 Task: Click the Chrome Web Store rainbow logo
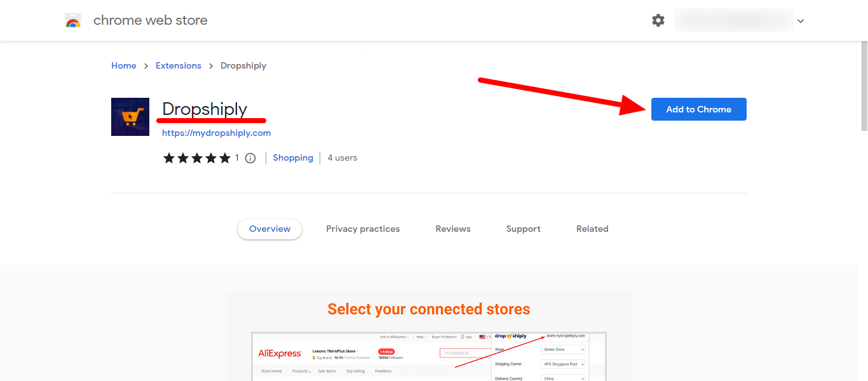[x=73, y=20]
